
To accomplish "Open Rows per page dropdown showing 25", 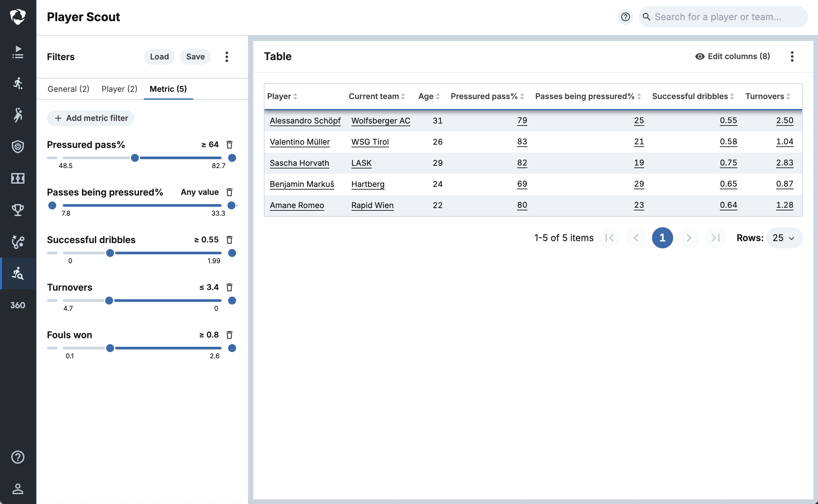I will 784,238.
